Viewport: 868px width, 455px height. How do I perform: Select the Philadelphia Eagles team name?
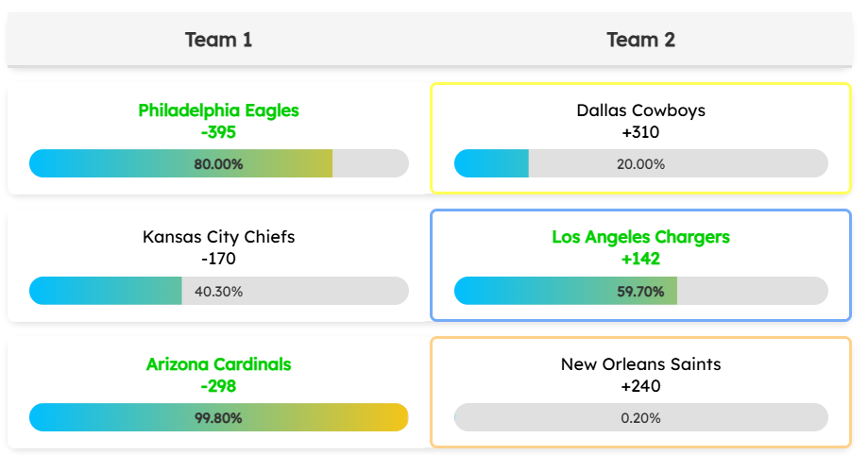click(x=218, y=110)
